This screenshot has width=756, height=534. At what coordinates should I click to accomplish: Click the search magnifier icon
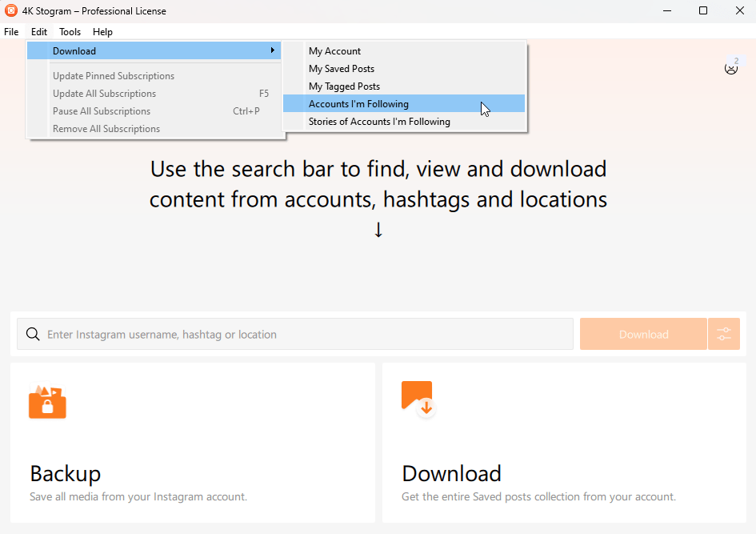point(33,334)
